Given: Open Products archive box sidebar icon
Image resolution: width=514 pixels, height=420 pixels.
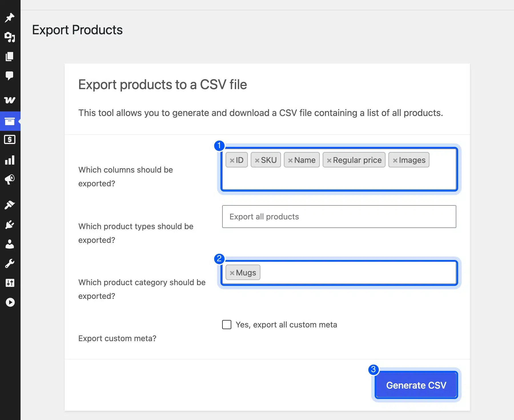Looking at the screenshot, I should [x=10, y=121].
